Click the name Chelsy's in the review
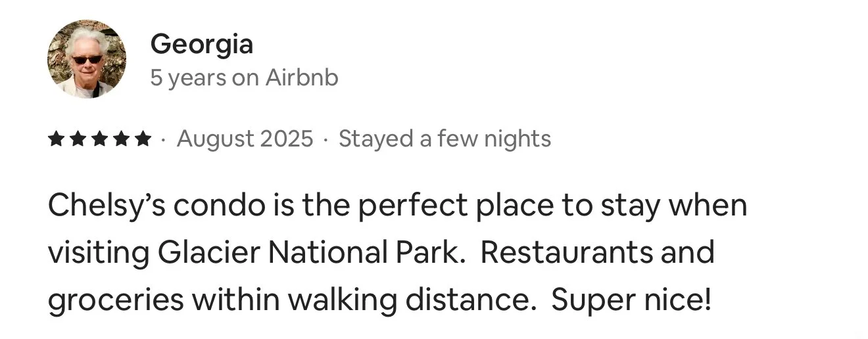868x339 pixels. point(107,206)
